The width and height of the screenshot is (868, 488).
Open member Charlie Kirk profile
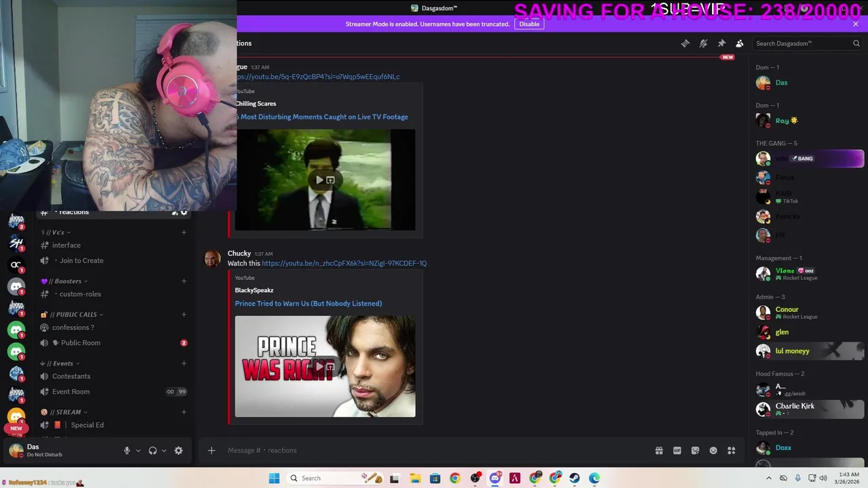809,409
